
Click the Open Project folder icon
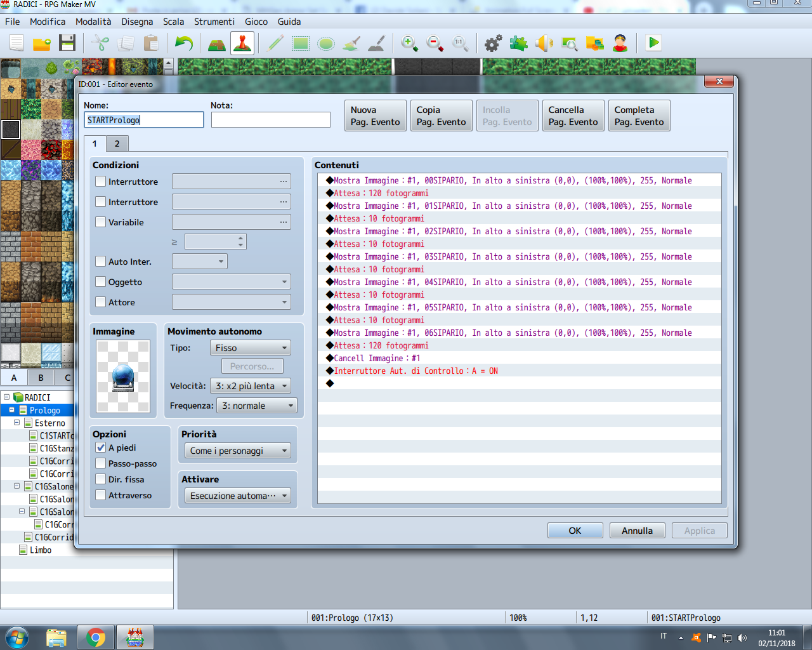click(x=42, y=43)
